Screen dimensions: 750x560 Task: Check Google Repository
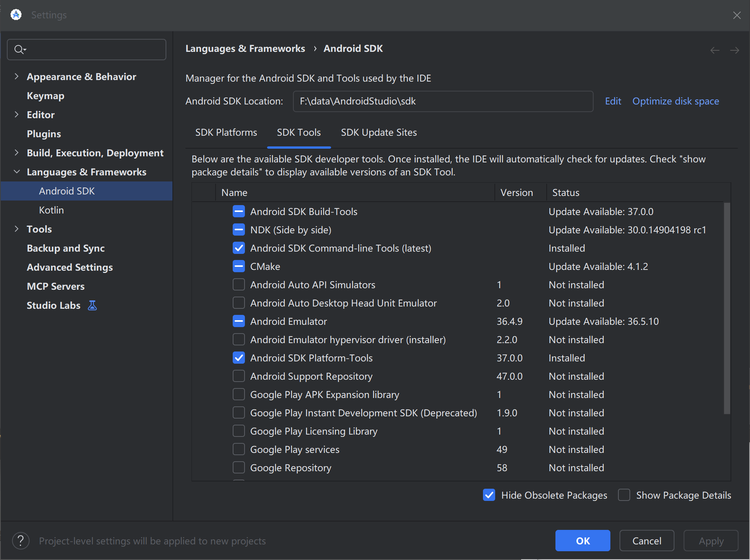[x=239, y=468]
